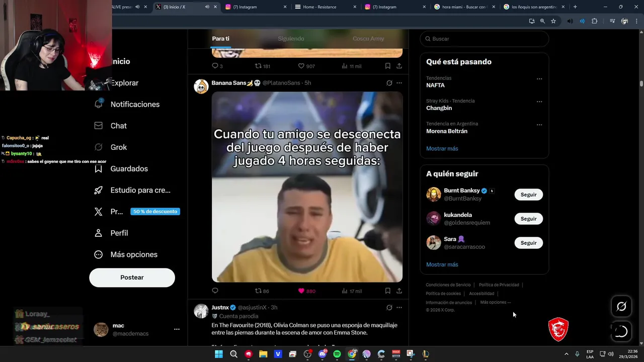Repost the top post showing 181
The height and width of the screenshot is (362, 644).
click(262, 66)
